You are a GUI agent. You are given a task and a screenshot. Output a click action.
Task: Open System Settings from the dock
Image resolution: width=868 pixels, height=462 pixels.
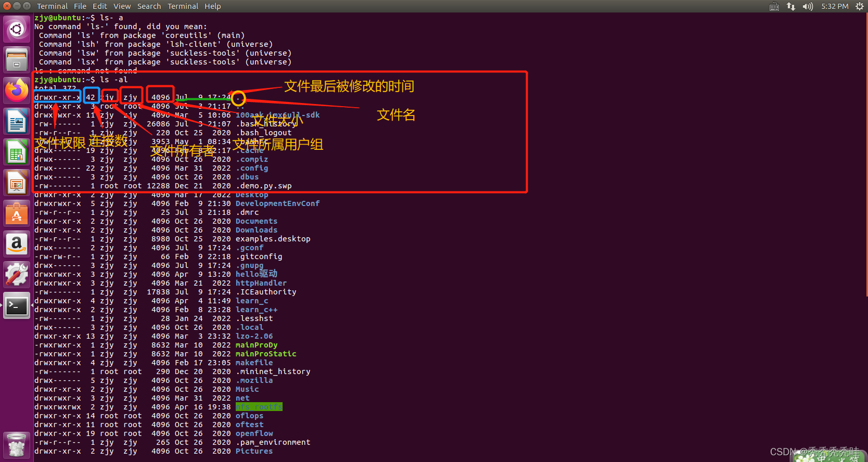17,275
